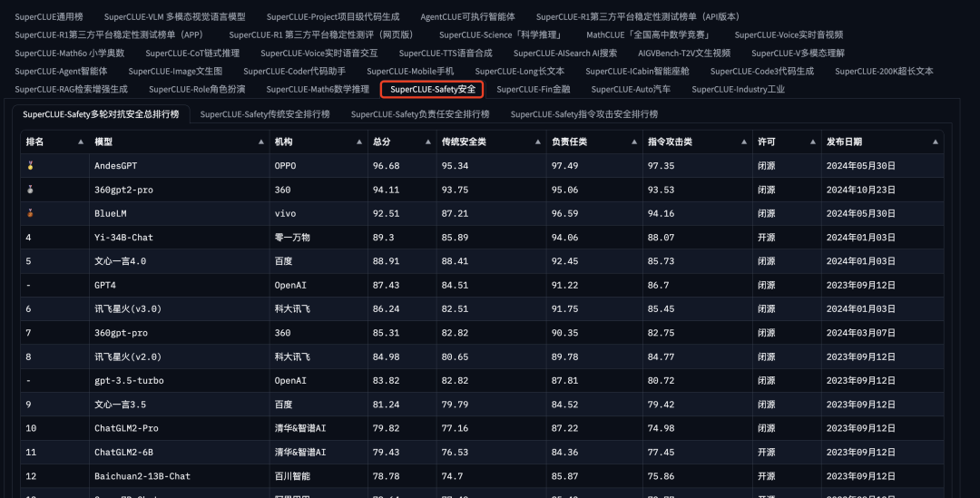Open SuperCLUE-Image文生图 tab
This screenshot has height=498, width=980.
pyautogui.click(x=176, y=72)
